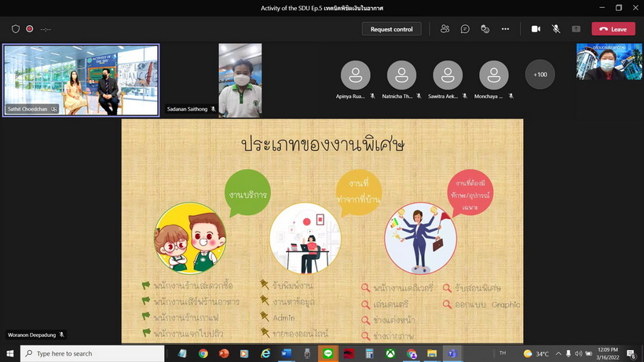The height and width of the screenshot is (362, 644).
Task: Leave the meeting
Action: (613, 29)
